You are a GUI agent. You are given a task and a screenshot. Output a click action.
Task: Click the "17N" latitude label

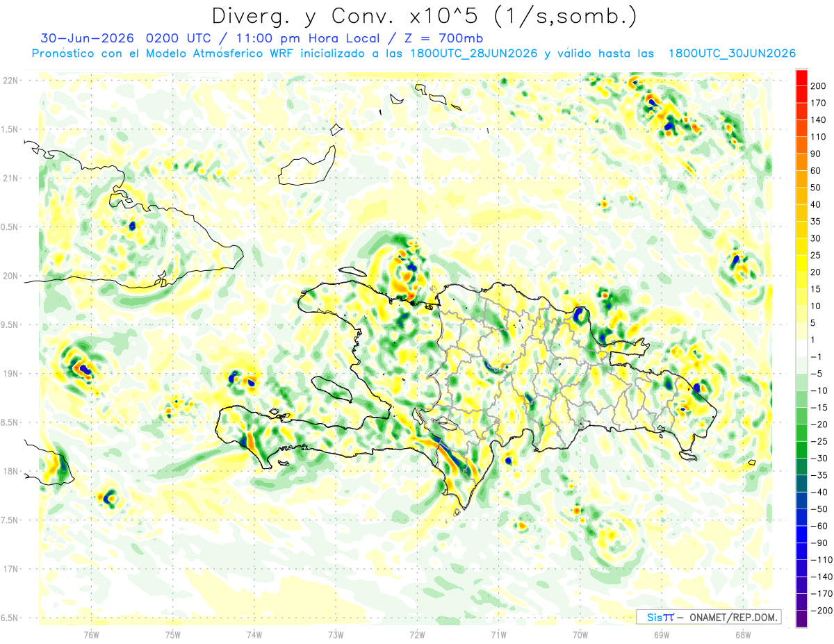(x=10, y=569)
